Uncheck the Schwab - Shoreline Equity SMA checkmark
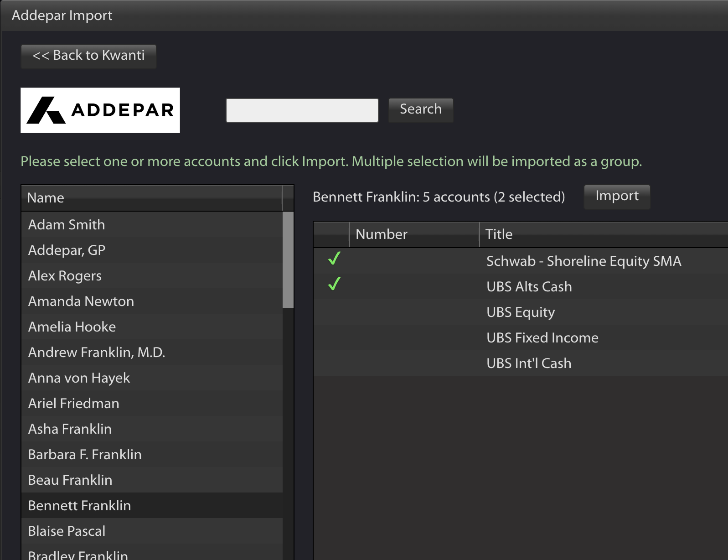This screenshot has width=728, height=560. click(x=334, y=259)
